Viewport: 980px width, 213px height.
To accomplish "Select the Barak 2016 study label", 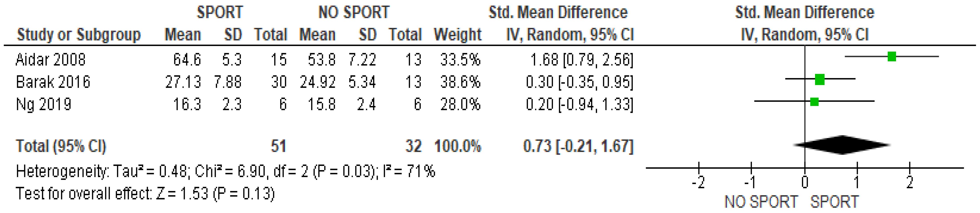I will [53, 82].
